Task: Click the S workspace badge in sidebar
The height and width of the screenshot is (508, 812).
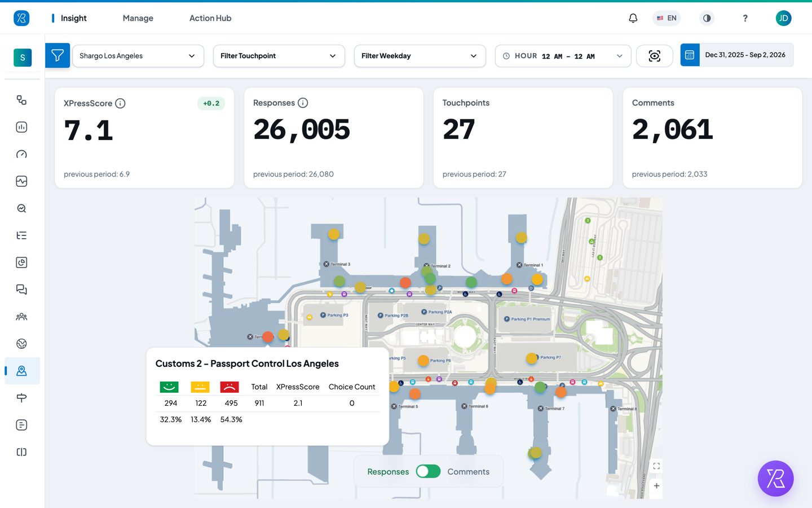Action: pyautogui.click(x=23, y=58)
